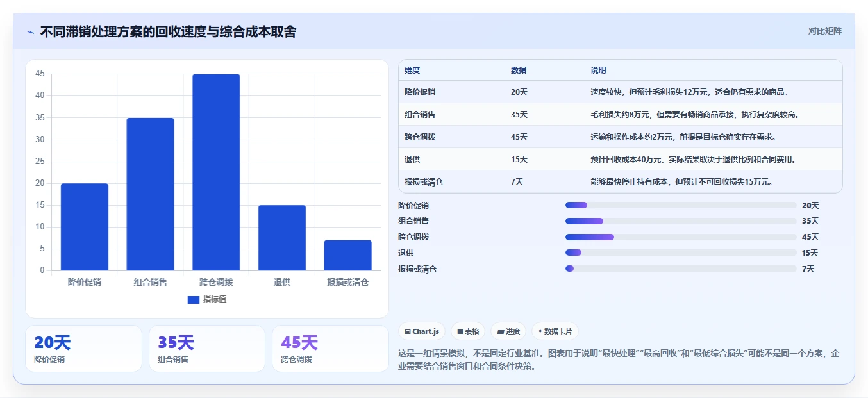The width and height of the screenshot is (868, 398).
Task: Select the 跨仓调拨 bar in the chart
Action: [216, 172]
